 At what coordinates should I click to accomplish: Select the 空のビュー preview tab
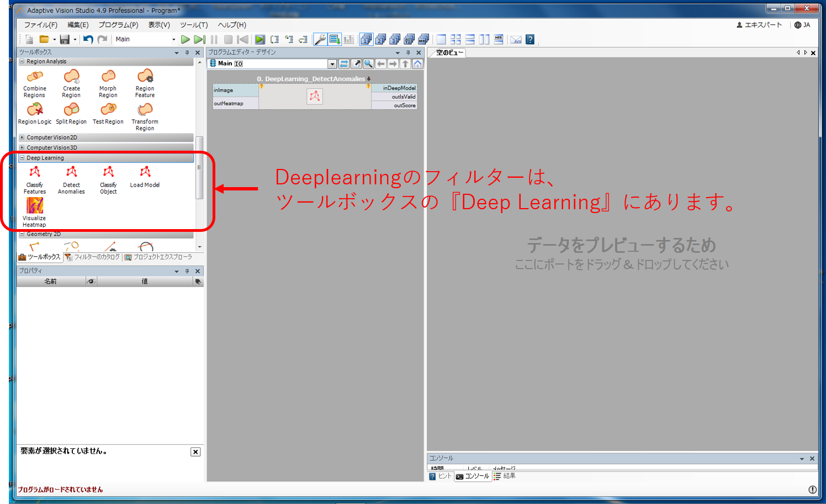450,52
